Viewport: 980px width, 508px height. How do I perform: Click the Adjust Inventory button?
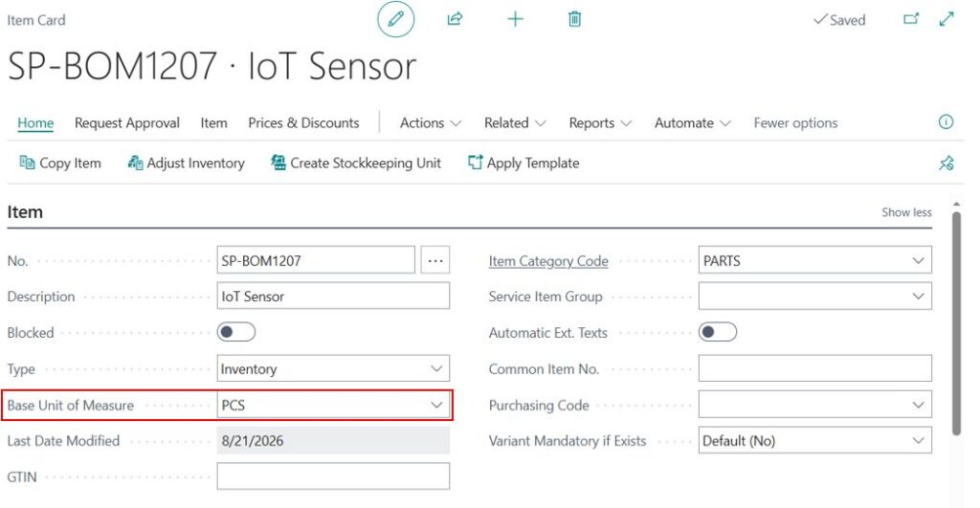pos(187,163)
